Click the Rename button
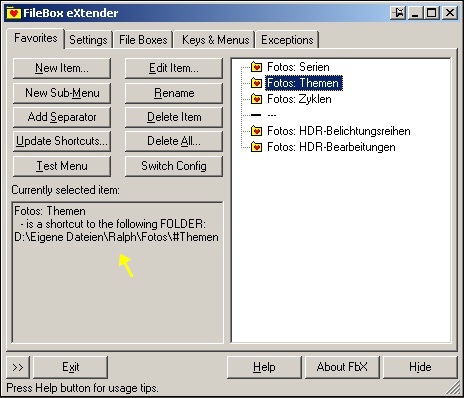The image size is (464, 398). (x=174, y=93)
